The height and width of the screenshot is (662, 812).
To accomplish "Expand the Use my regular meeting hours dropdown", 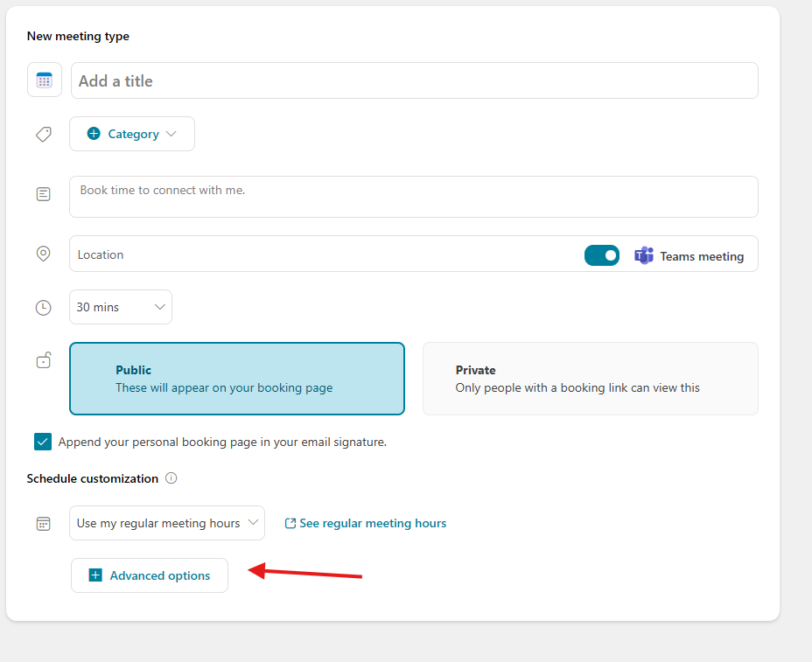I will pos(166,523).
